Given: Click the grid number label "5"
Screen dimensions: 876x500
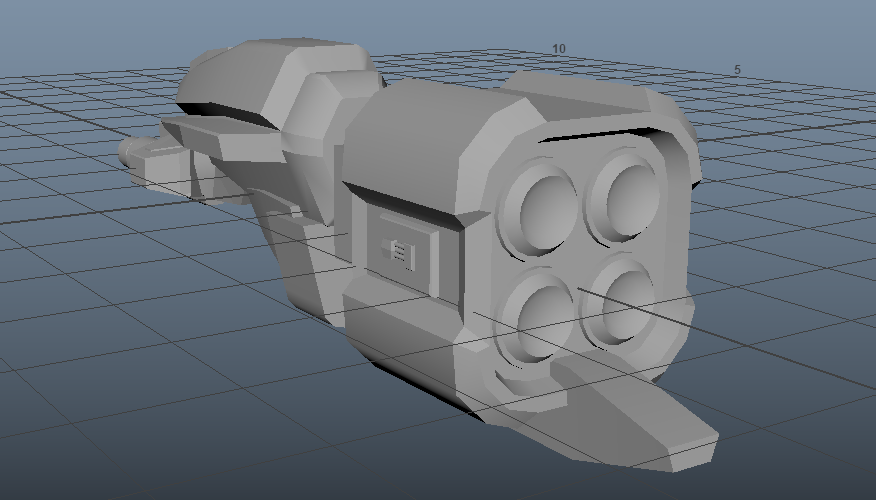Looking at the screenshot, I should [737, 70].
